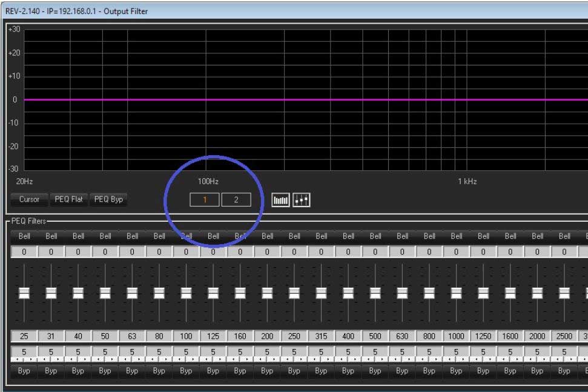This screenshot has height=392, width=588.
Task: Switch to graphic EQ bar view icon
Action: [280, 199]
